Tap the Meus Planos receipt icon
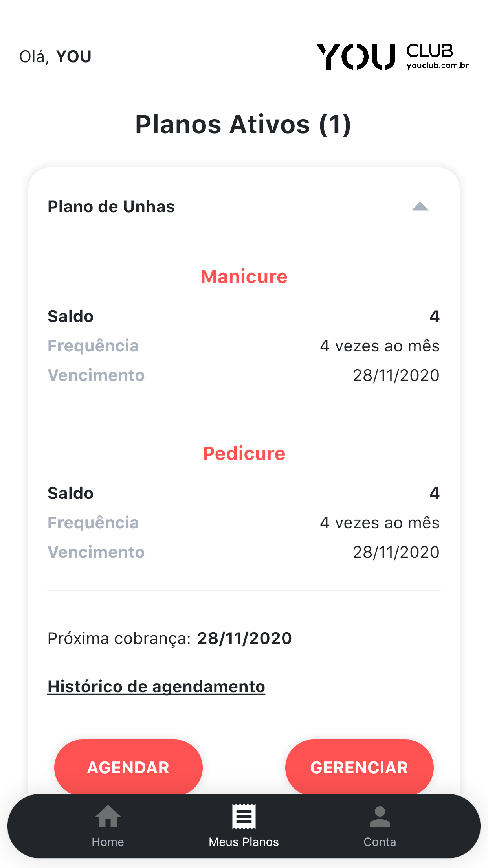Screen dimensions: 488x868 pos(244,816)
